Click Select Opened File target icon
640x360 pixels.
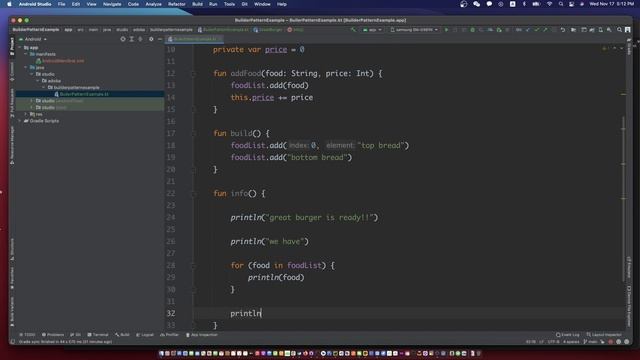click(123, 39)
